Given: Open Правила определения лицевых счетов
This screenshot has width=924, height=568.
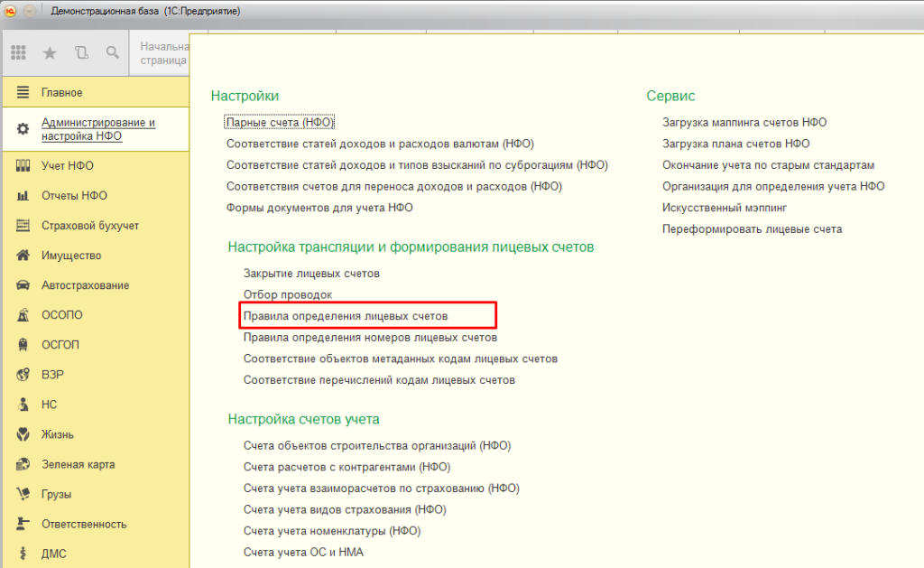Looking at the screenshot, I should click(x=346, y=316).
